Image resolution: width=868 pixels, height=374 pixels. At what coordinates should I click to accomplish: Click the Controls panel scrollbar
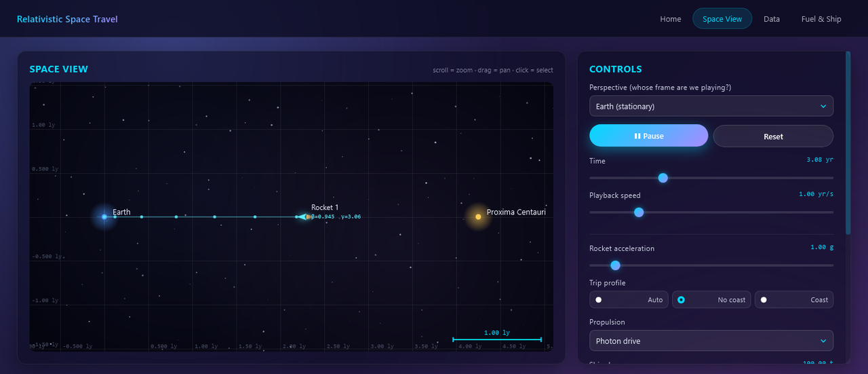pyautogui.click(x=848, y=143)
